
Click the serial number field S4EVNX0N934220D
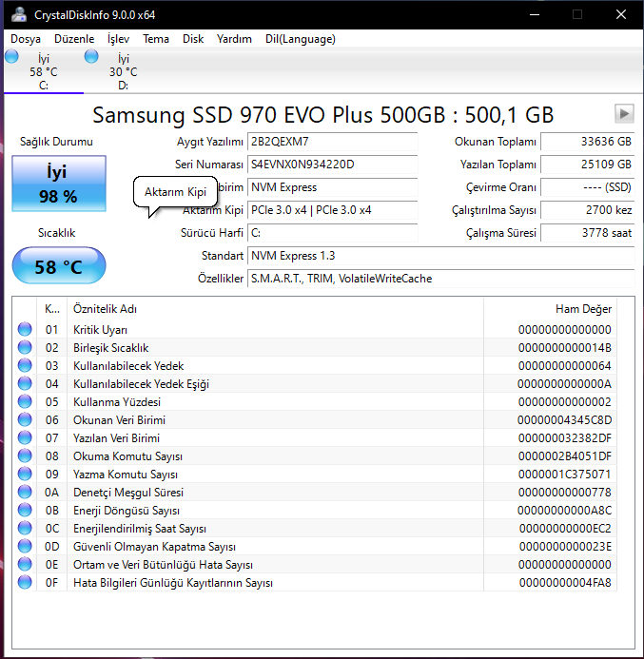click(333, 165)
